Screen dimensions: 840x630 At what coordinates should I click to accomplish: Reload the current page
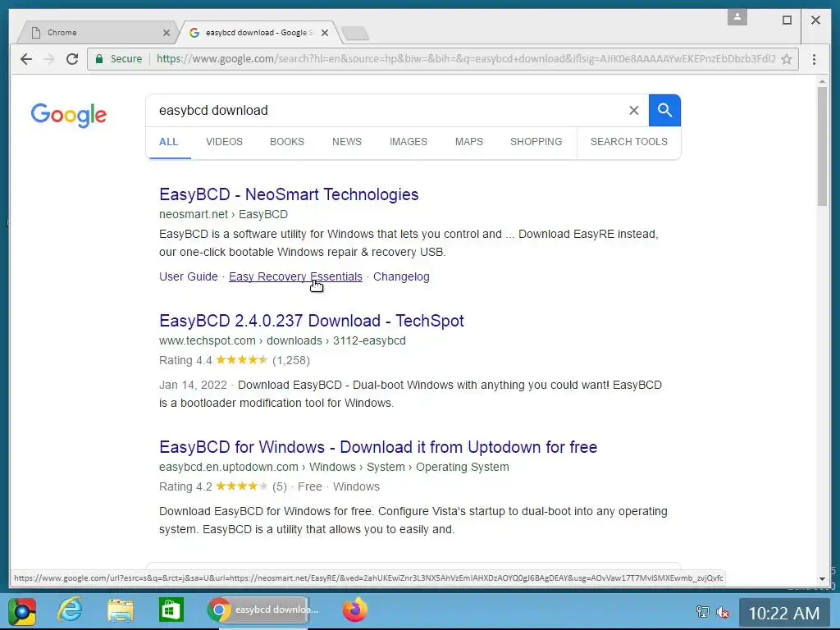[x=72, y=59]
